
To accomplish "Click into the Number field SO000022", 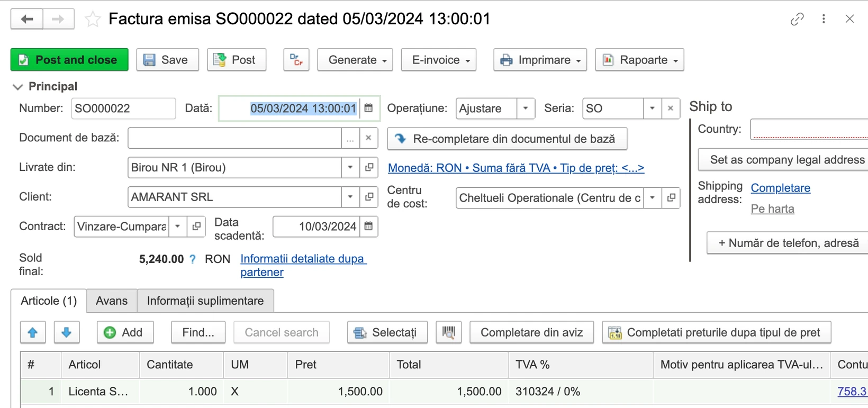I will (123, 108).
